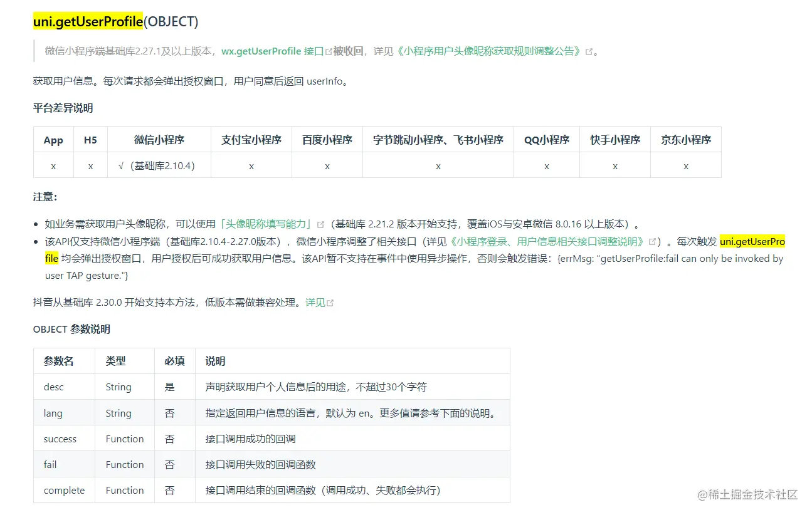This screenshot has height=515, width=812.
Task: Click the 注意: subheading
Action: tap(45, 197)
